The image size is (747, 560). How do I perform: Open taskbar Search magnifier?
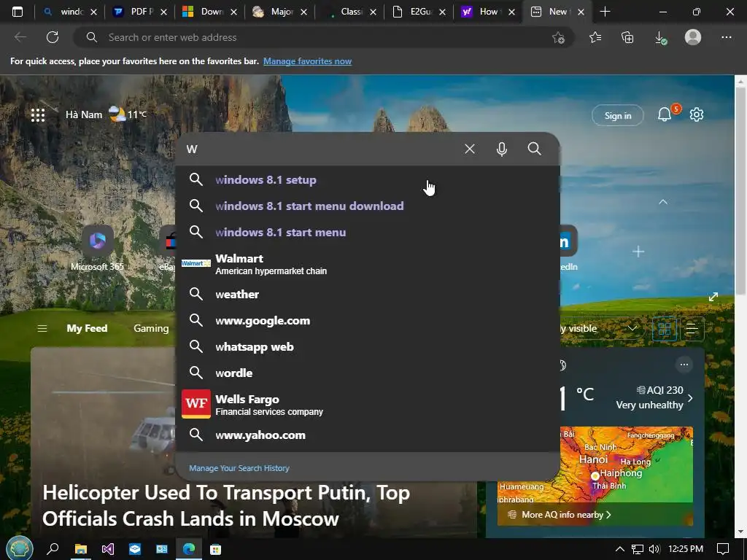(53, 549)
